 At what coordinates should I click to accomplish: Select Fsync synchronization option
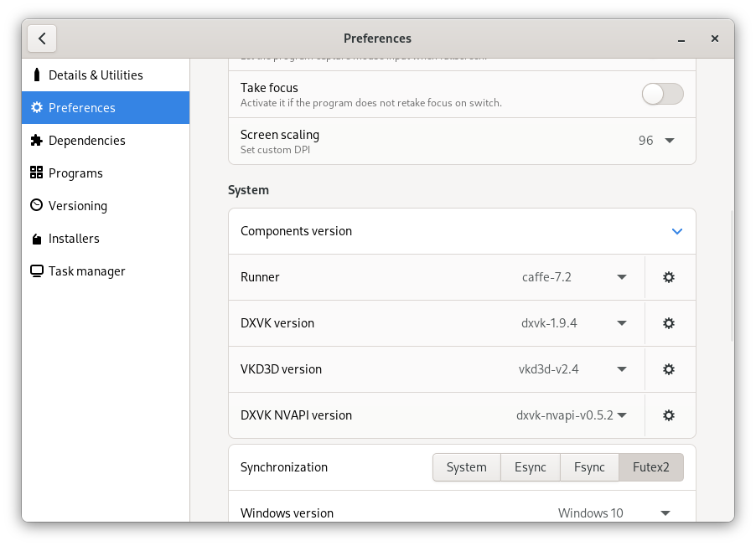coord(589,467)
